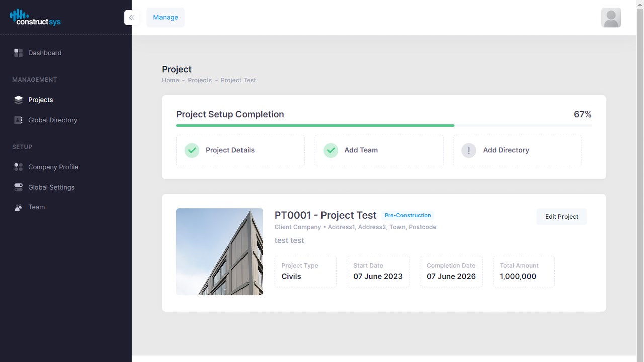This screenshot has width=644, height=362.
Task: Click the Team people icon
Action: click(19, 207)
